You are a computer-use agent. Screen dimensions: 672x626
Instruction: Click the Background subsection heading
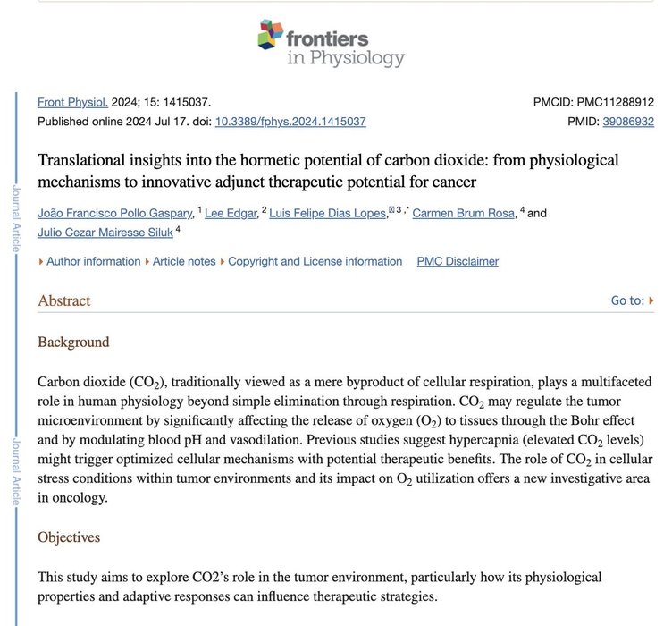pyautogui.click(x=73, y=343)
